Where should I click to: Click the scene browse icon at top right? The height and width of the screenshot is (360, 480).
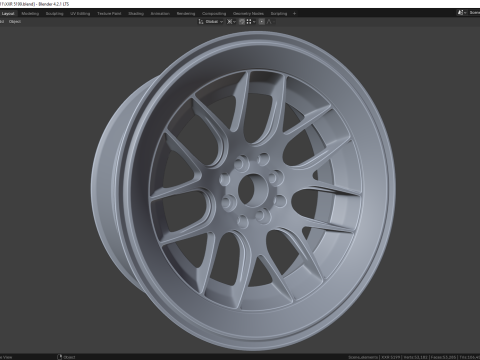pyautogui.click(x=462, y=13)
